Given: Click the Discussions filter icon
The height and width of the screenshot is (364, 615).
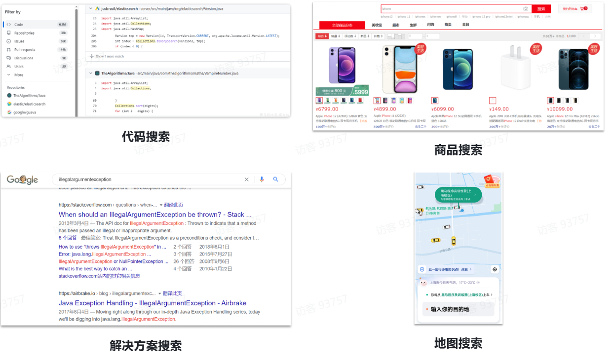Looking at the screenshot, I should pyautogui.click(x=9, y=58).
